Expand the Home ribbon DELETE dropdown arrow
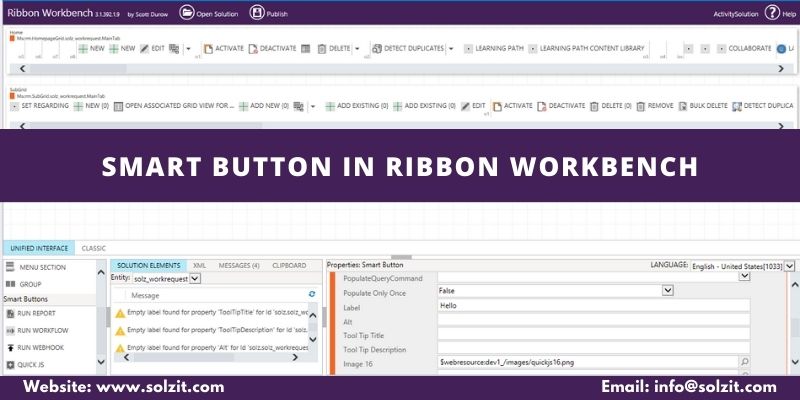The height and width of the screenshot is (400, 800). coord(357,49)
